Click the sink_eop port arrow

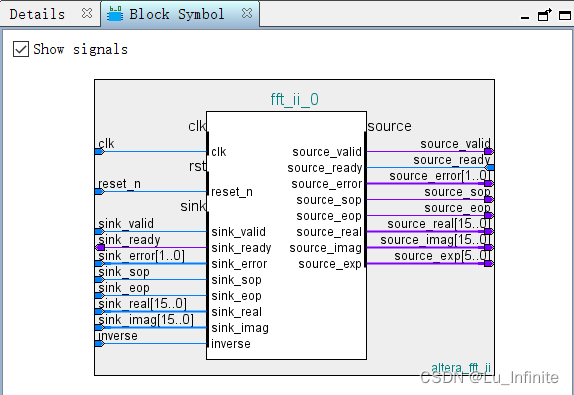pos(100,295)
